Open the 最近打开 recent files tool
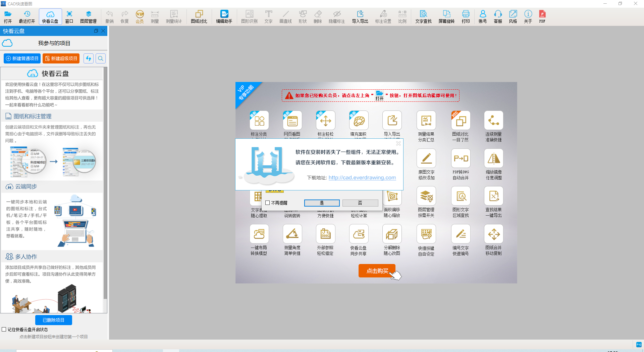 (x=27, y=17)
